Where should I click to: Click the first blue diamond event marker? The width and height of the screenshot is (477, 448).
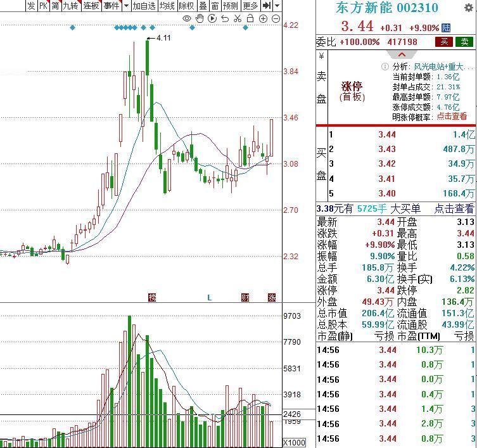[72, 28]
